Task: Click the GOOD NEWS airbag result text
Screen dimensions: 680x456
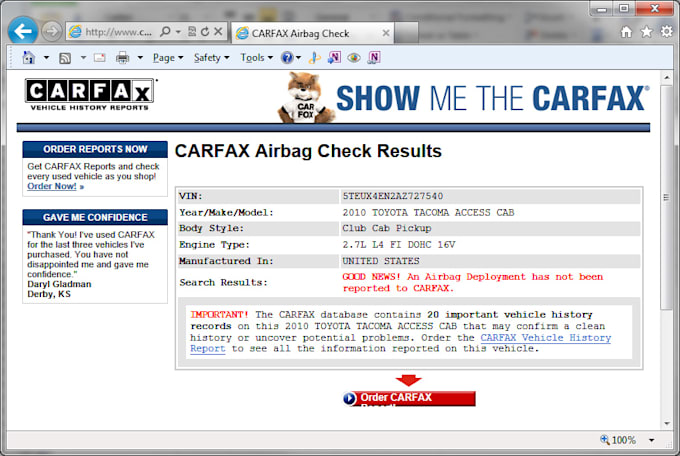Action: point(473,282)
